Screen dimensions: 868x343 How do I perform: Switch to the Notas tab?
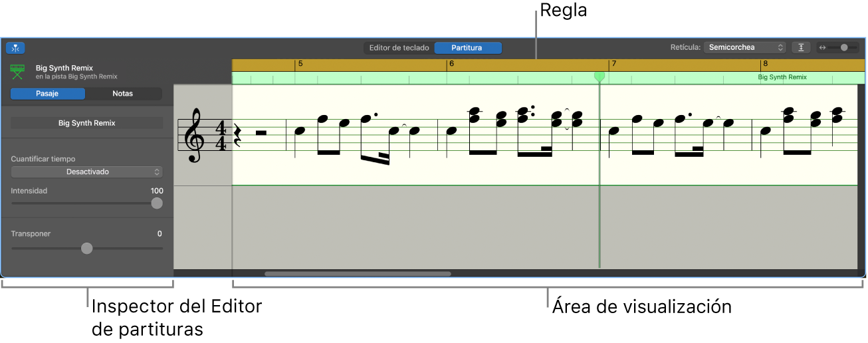pos(123,94)
